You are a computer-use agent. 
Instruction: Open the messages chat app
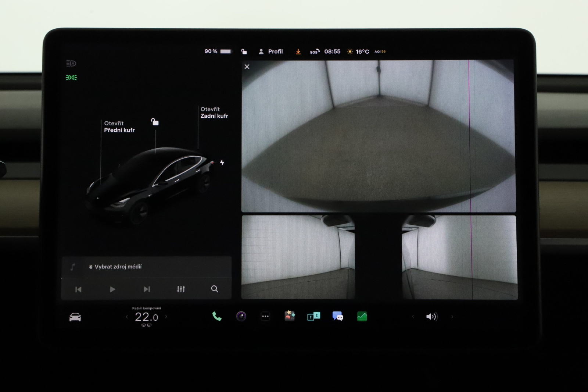coord(337,316)
